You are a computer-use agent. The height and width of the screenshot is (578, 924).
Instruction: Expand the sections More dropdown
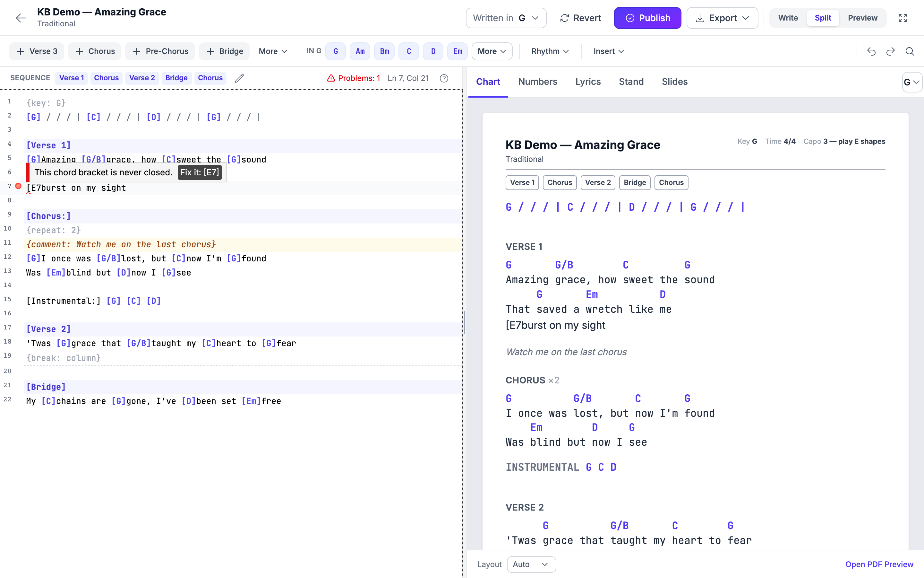pos(273,51)
